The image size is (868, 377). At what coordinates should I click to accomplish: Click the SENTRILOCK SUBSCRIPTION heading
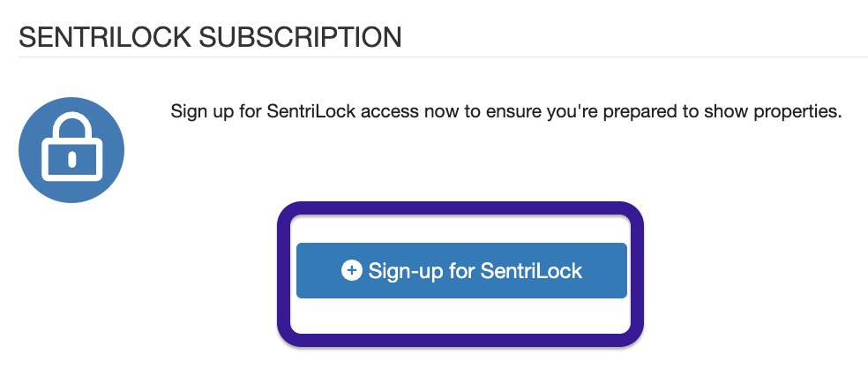click(210, 37)
